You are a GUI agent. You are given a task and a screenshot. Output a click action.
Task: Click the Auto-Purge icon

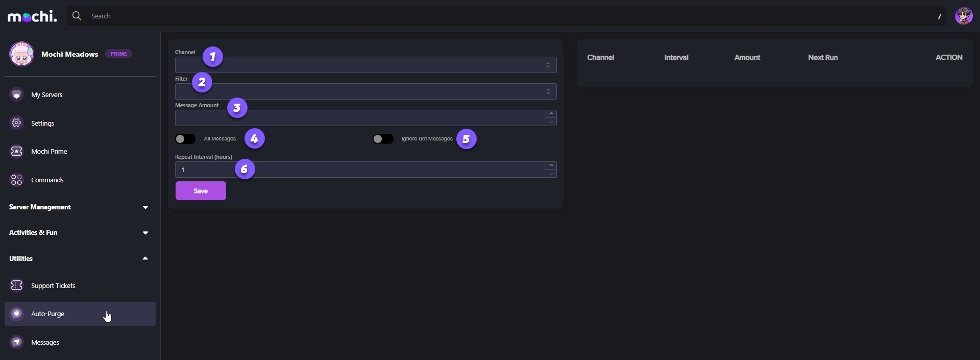(17, 314)
